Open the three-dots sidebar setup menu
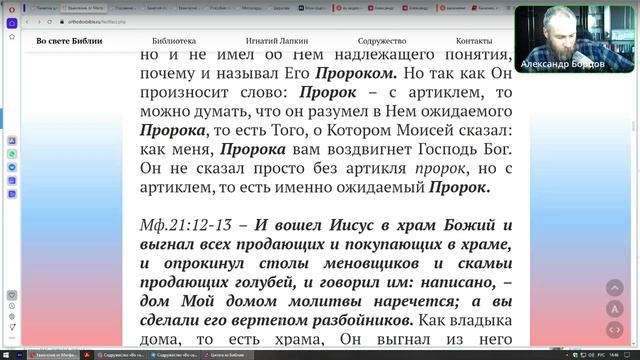 [x=12, y=338]
